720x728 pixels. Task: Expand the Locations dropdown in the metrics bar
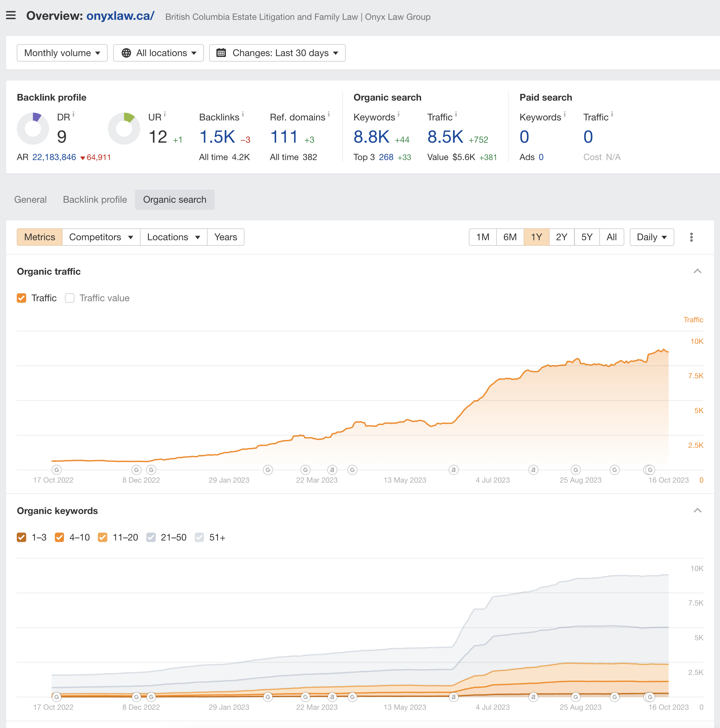tap(173, 237)
